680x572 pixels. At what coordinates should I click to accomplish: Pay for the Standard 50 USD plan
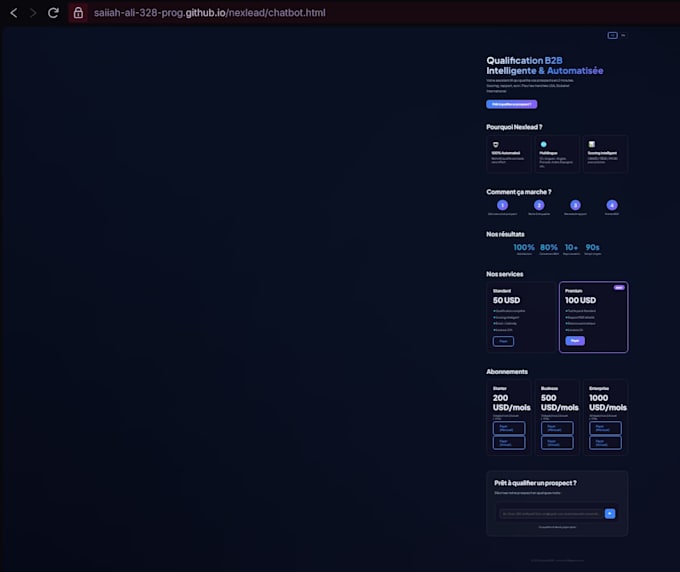coord(503,341)
